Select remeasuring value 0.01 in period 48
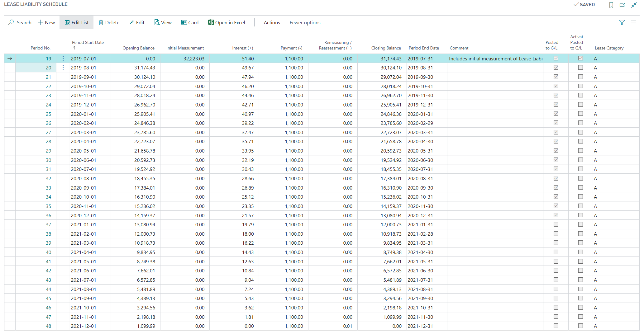 [x=348, y=326]
